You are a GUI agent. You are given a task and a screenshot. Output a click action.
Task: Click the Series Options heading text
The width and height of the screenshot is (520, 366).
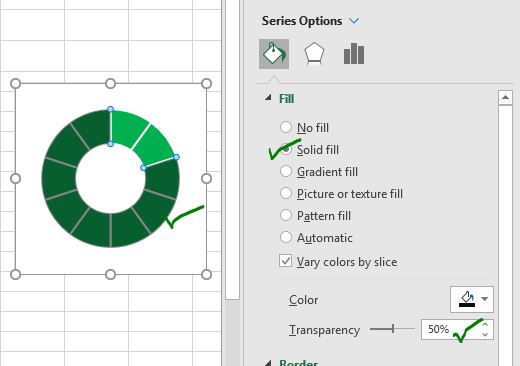302,21
